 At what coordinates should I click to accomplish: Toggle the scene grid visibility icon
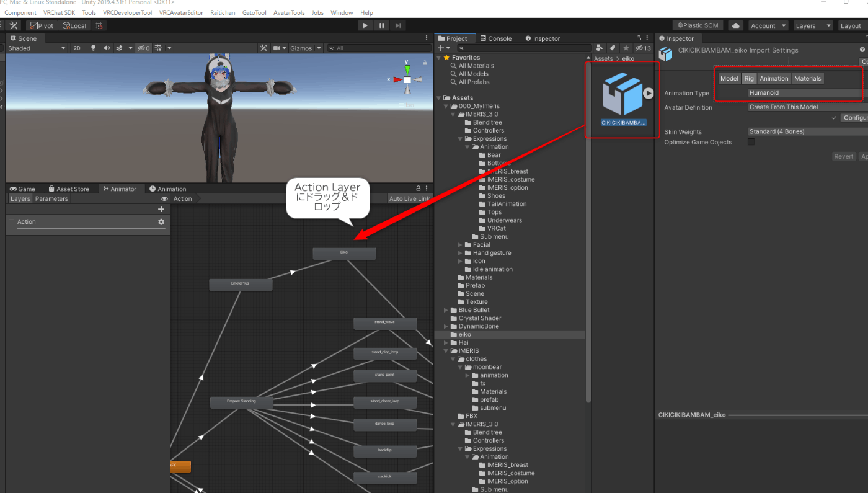click(x=159, y=48)
